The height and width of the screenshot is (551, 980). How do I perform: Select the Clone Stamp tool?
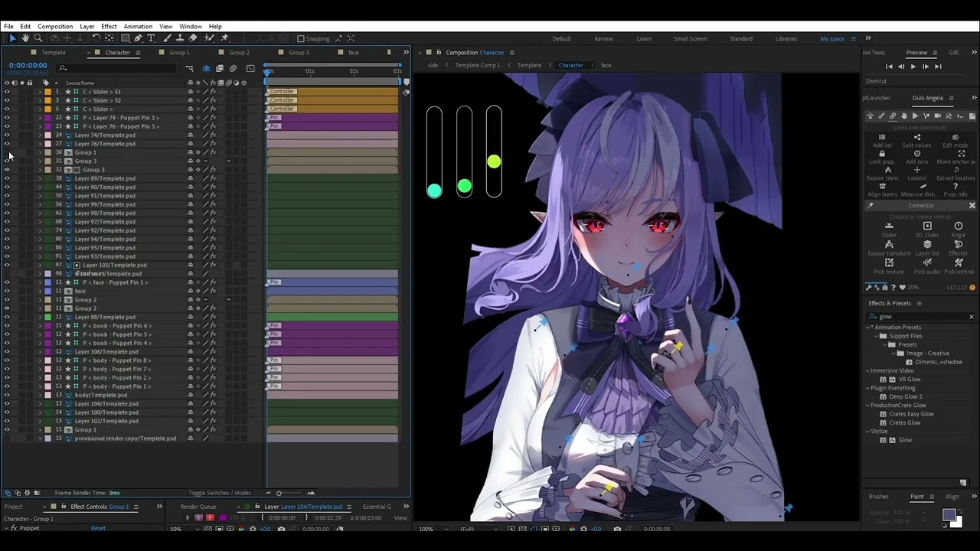point(180,38)
